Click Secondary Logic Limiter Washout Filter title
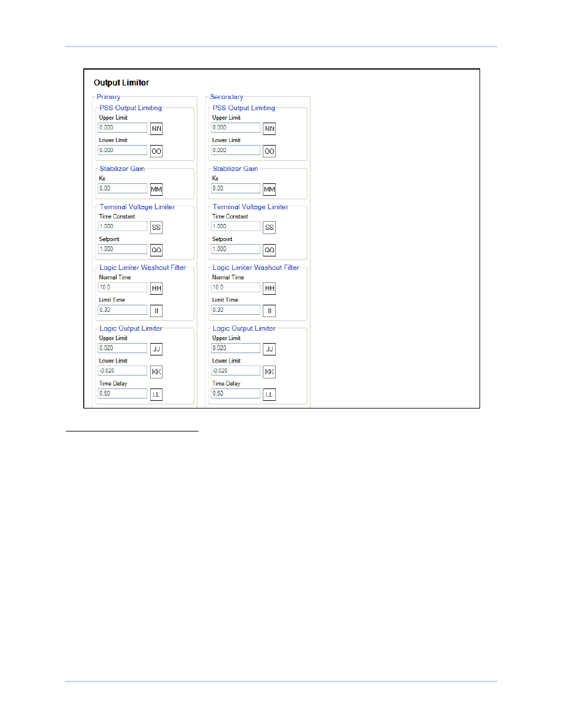 click(256, 268)
